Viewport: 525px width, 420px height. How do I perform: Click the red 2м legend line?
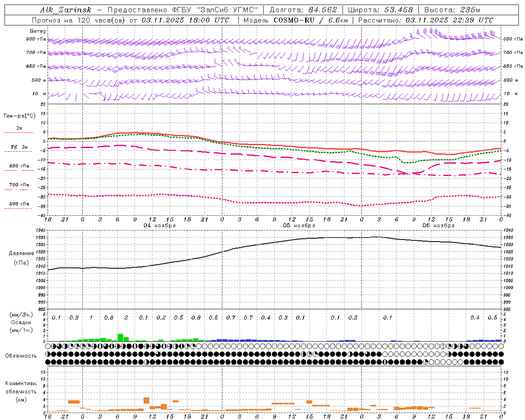pos(19,132)
